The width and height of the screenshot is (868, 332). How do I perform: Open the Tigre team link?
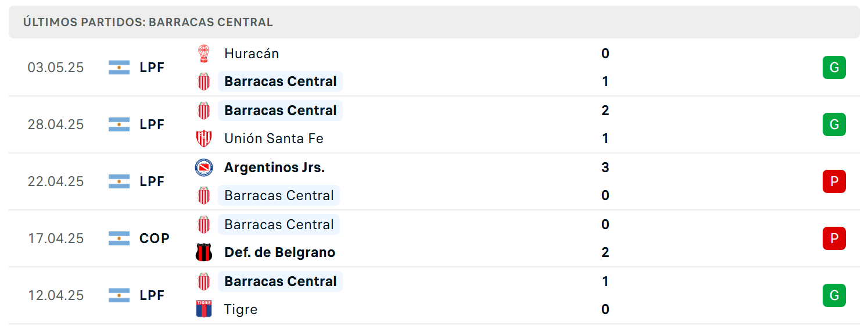pyautogui.click(x=241, y=309)
